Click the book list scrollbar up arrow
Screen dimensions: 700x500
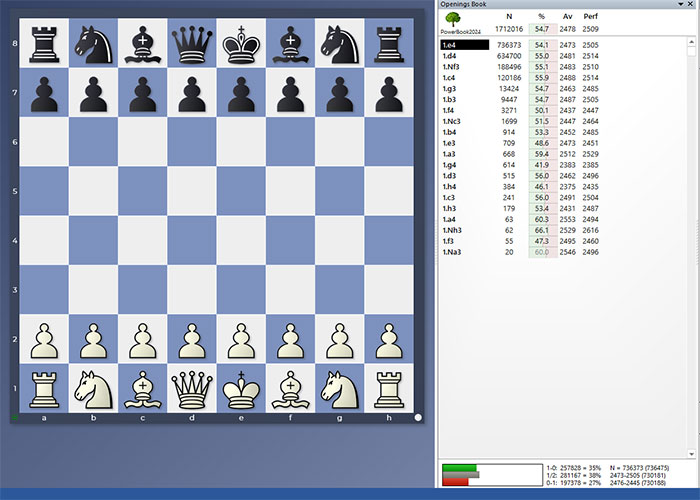pos(691,42)
